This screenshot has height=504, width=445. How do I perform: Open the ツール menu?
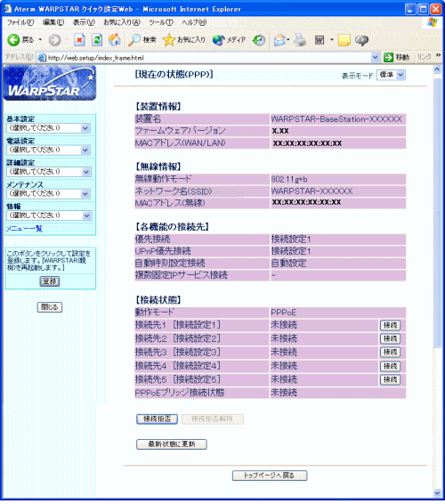coord(161,22)
